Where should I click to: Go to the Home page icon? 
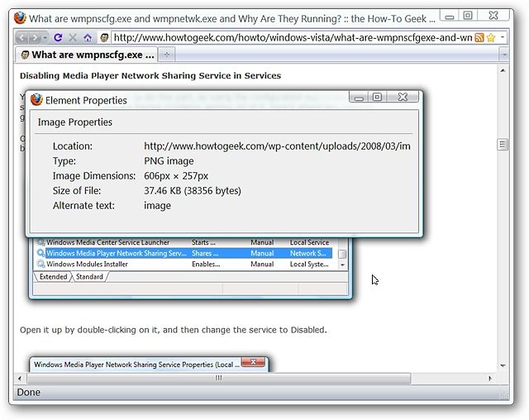tap(88, 37)
